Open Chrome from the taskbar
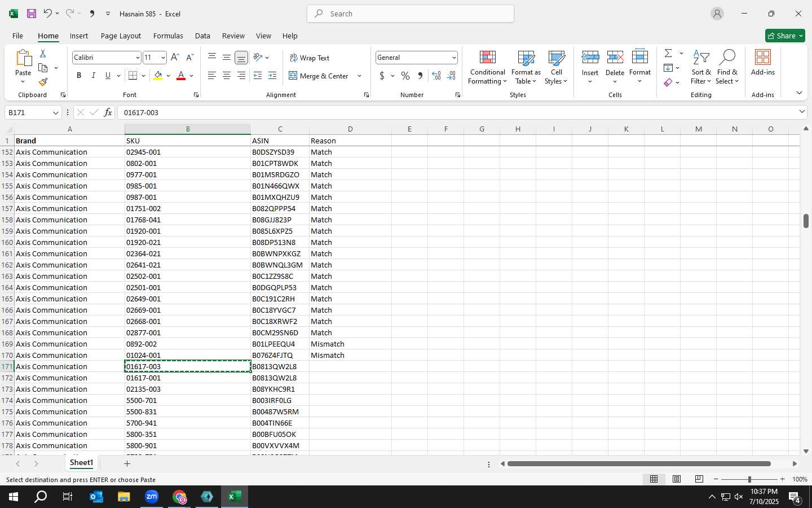Viewport: 812px width, 508px height. [x=179, y=497]
